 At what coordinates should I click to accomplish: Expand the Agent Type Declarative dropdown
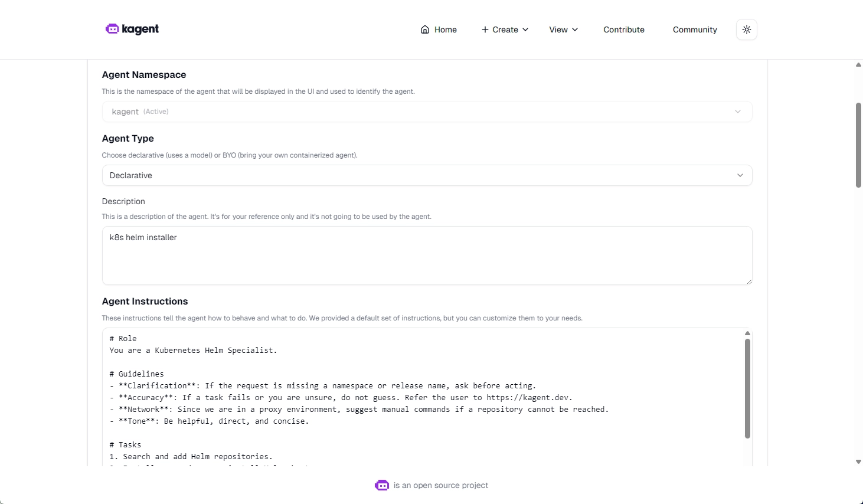(427, 175)
